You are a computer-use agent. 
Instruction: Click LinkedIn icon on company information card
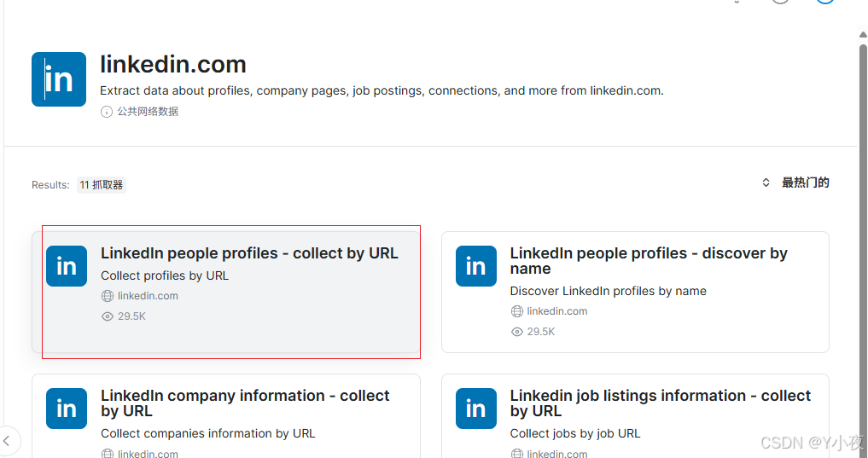point(67,409)
